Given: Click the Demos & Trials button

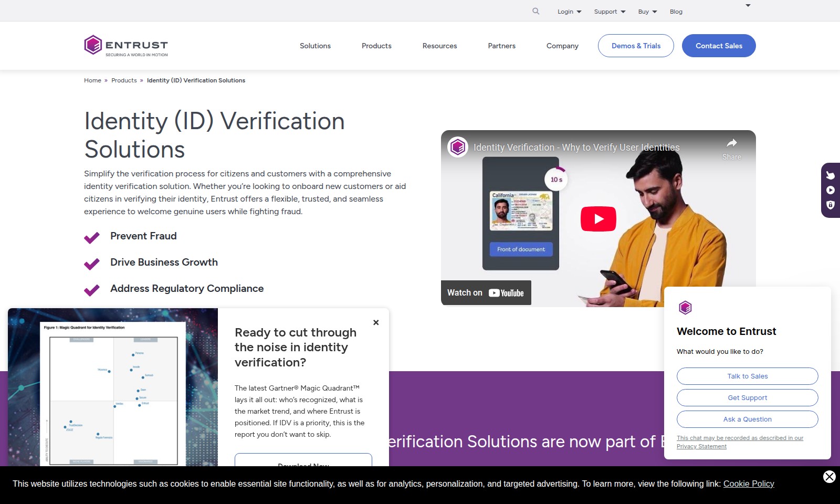Looking at the screenshot, I should [636, 46].
